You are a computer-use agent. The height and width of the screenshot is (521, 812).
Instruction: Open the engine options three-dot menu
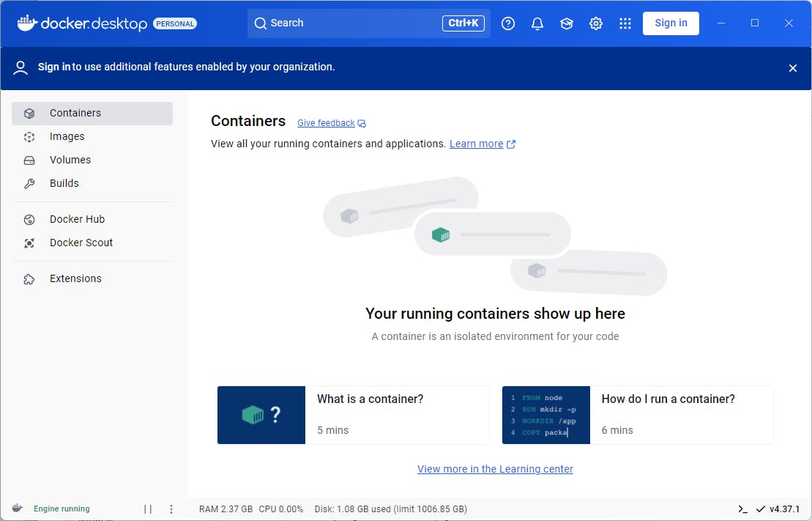click(x=171, y=509)
